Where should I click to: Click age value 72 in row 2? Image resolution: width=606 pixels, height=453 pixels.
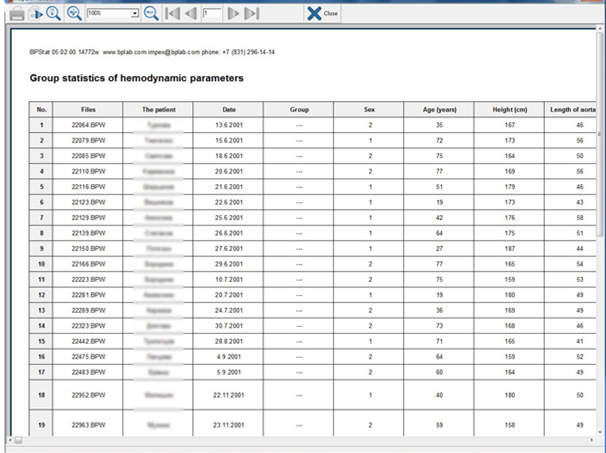pos(439,140)
